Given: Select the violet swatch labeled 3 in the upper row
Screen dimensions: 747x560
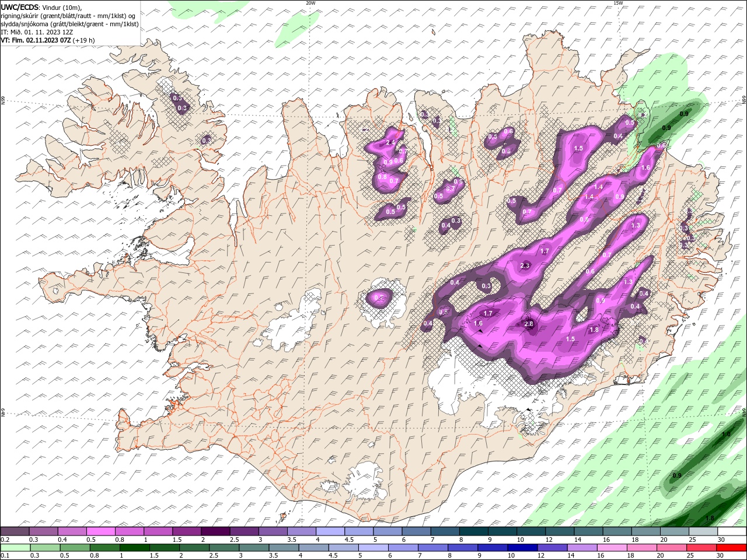Looking at the screenshot, I should (x=273, y=531).
